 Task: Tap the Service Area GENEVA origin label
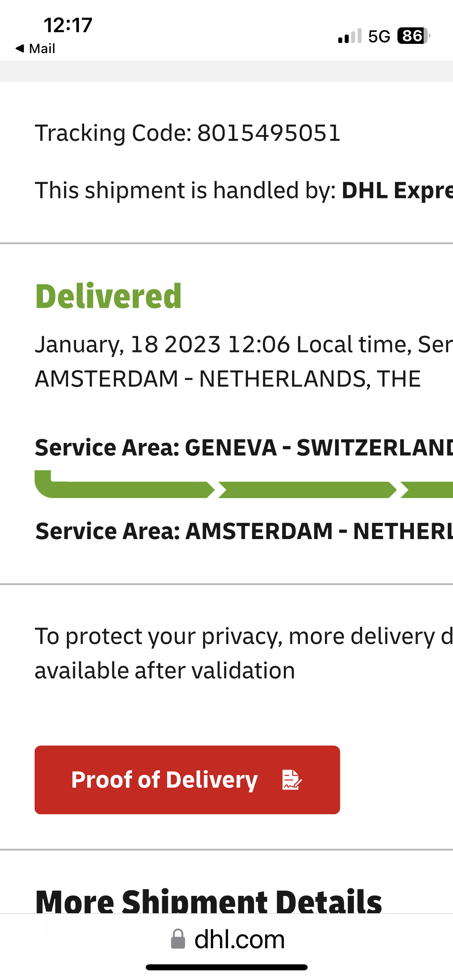[x=244, y=447]
